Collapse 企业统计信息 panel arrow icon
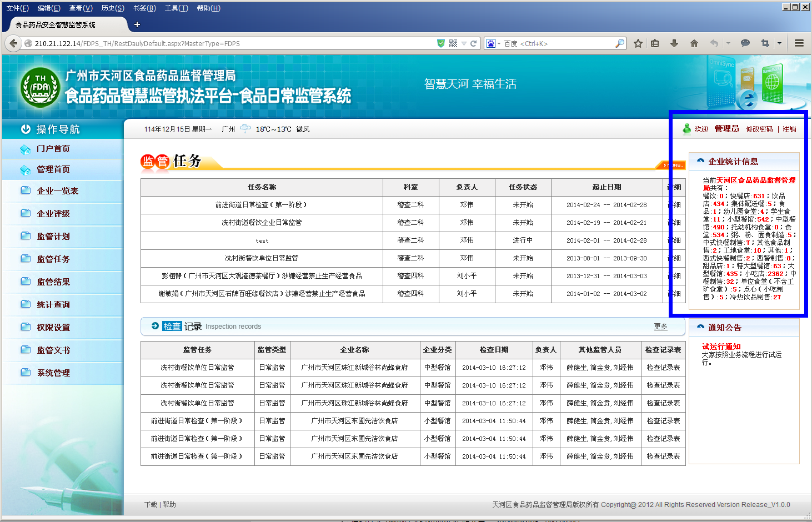The image size is (812, 522). (x=700, y=161)
